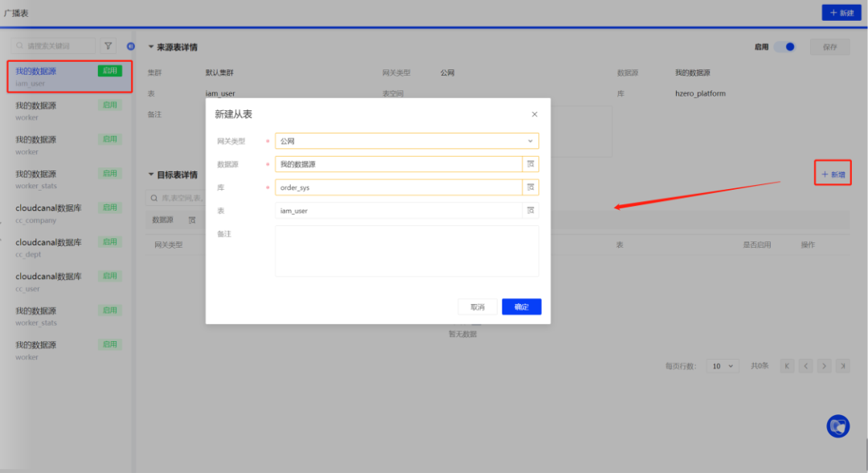Click the 库 input field with order_sys
Image resolution: width=868 pixels, height=473 pixels.
point(399,187)
